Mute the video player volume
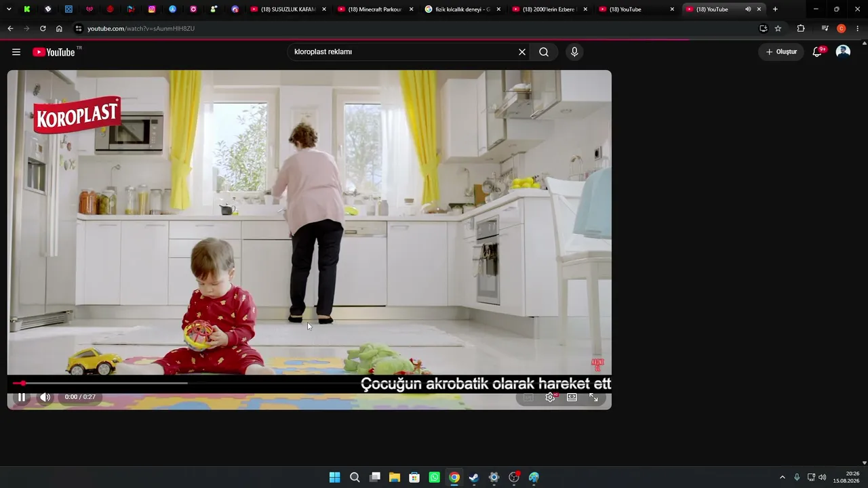The height and width of the screenshot is (488, 868). 45,397
